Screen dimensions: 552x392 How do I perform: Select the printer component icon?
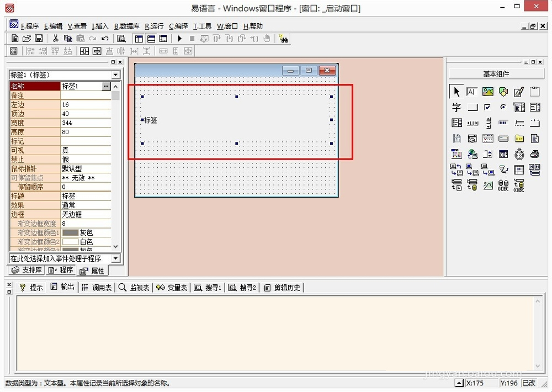point(534,154)
